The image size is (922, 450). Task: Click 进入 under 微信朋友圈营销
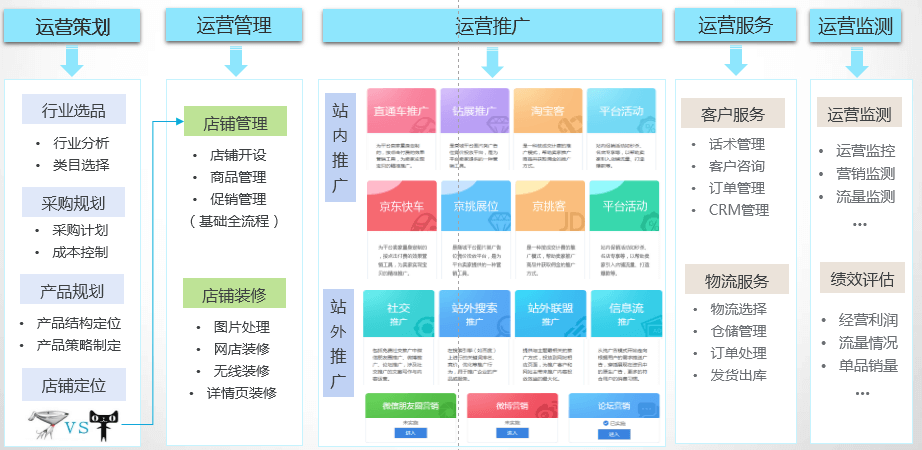410,434
